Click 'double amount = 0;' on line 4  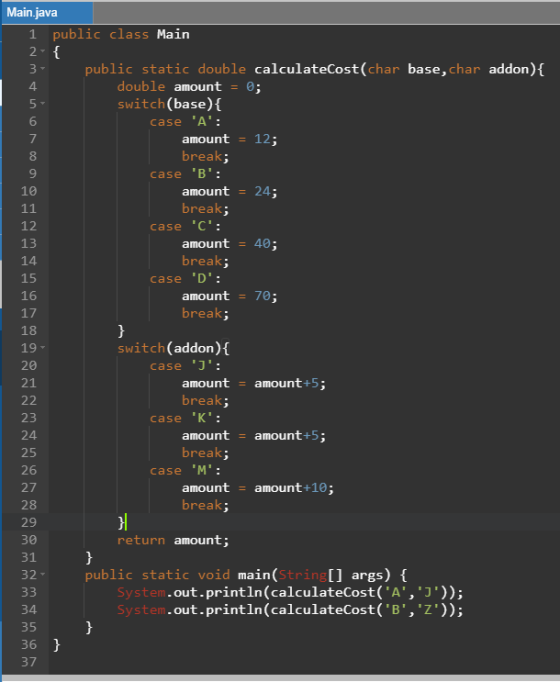pyautogui.click(x=189, y=87)
